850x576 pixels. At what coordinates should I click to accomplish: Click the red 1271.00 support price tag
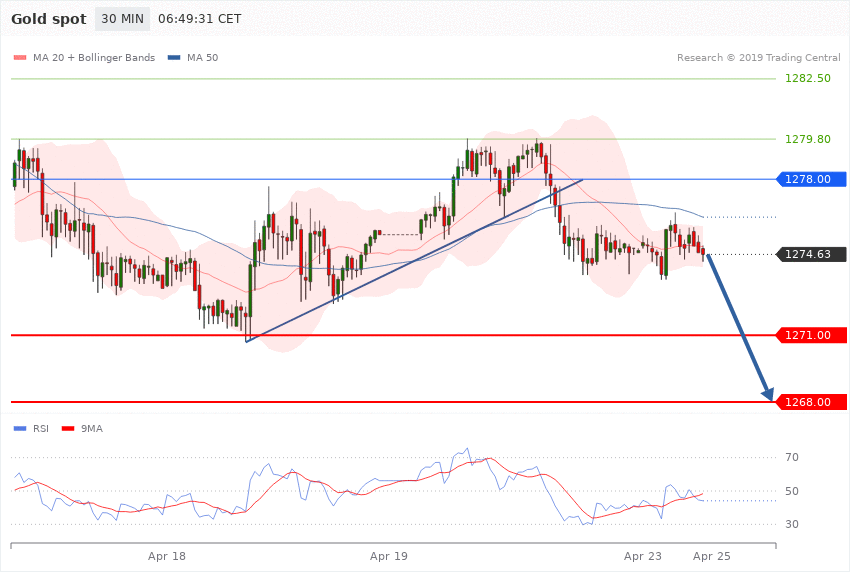click(x=812, y=335)
